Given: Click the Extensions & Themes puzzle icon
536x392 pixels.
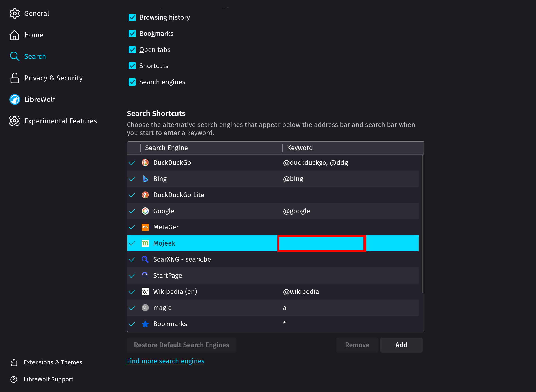Looking at the screenshot, I should click(x=14, y=362).
